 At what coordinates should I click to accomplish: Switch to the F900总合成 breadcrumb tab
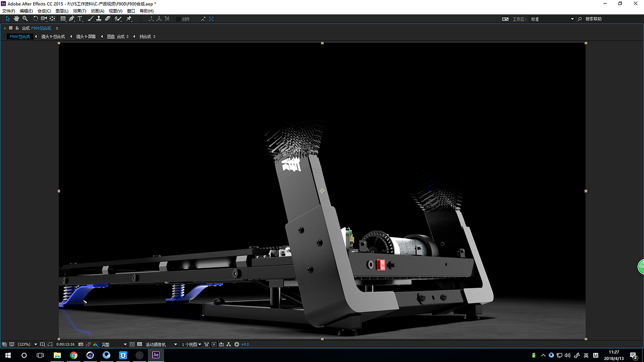point(20,37)
